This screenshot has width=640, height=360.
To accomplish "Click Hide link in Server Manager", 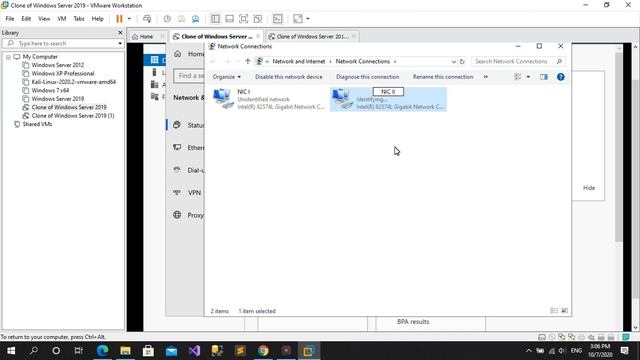I will point(589,188).
